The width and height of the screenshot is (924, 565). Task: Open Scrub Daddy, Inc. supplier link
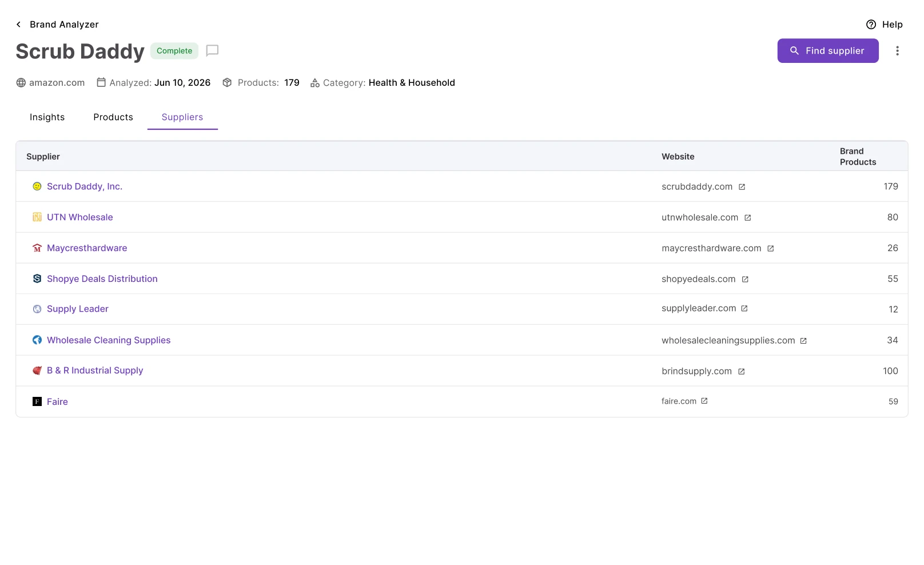pyautogui.click(x=85, y=186)
